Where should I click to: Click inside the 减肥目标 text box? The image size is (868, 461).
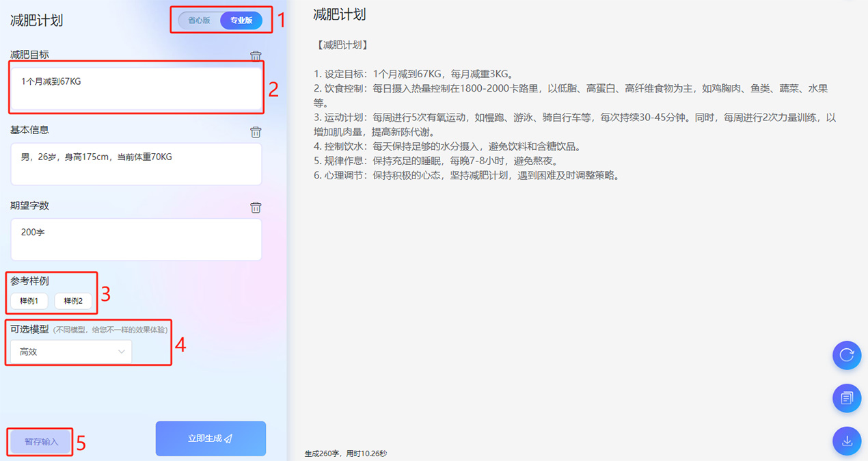pyautogui.click(x=135, y=88)
